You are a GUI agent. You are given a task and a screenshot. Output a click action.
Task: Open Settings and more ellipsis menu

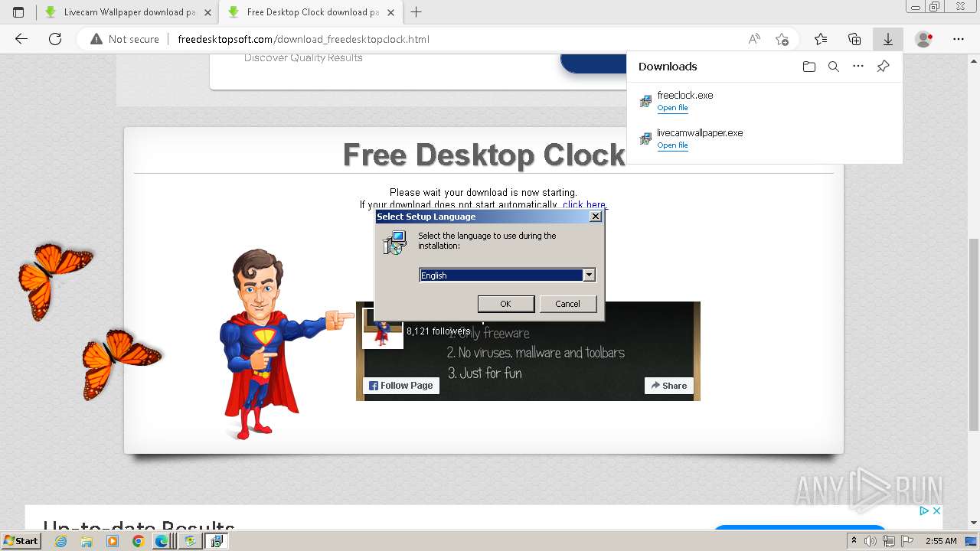point(959,39)
